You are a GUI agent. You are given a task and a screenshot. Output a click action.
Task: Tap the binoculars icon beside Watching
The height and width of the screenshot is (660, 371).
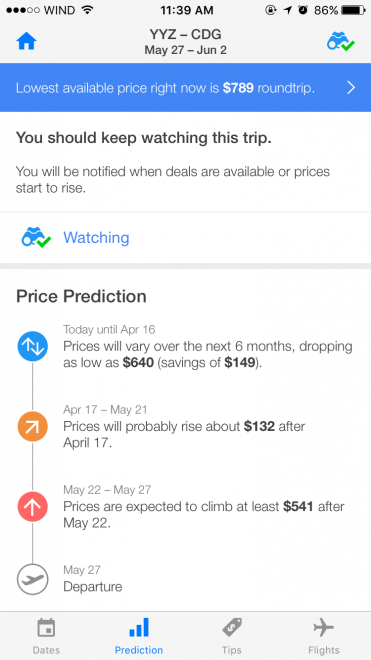36,238
